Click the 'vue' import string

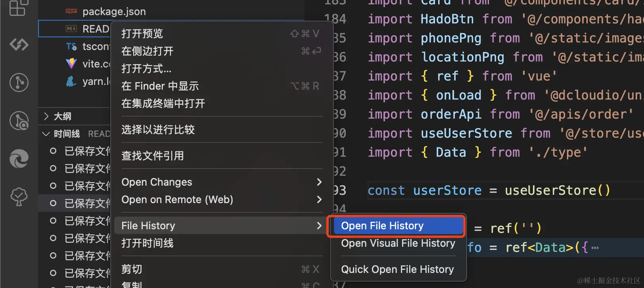[x=539, y=76]
